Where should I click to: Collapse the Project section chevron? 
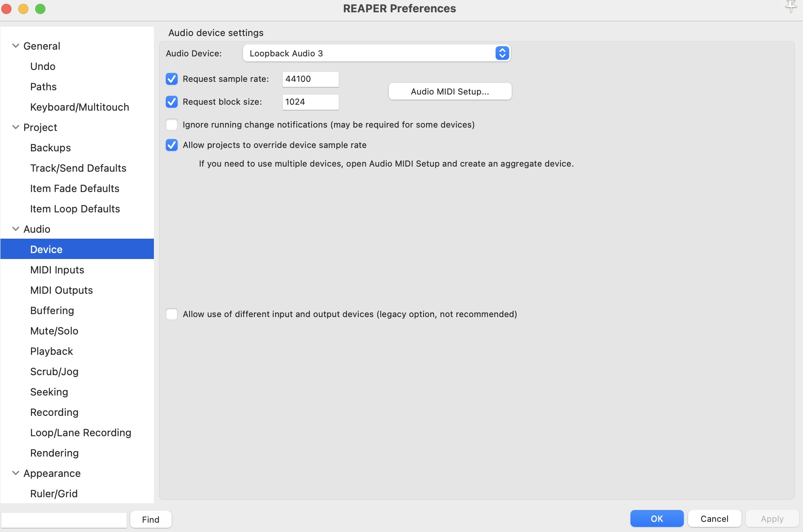[x=16, y=127]
